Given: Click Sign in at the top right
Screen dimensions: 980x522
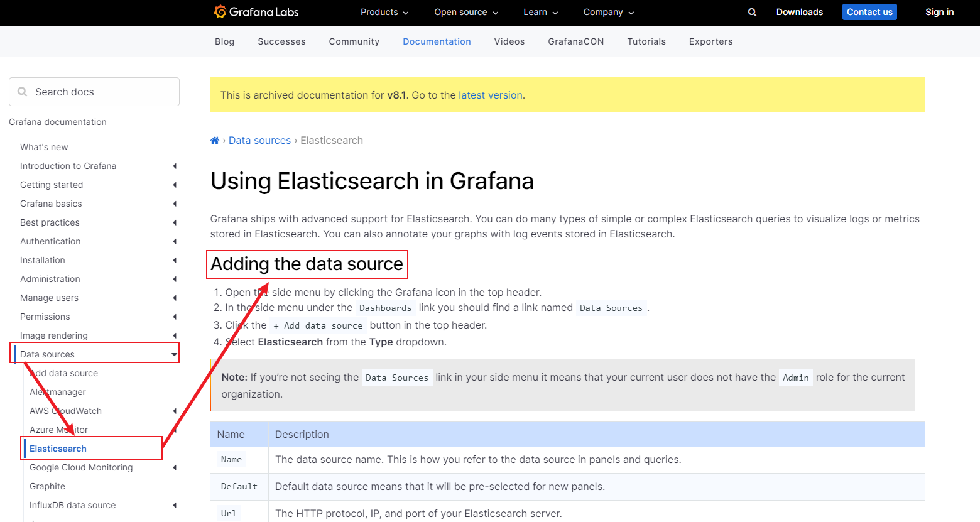Looking at the screenshot, I should 939,12.
